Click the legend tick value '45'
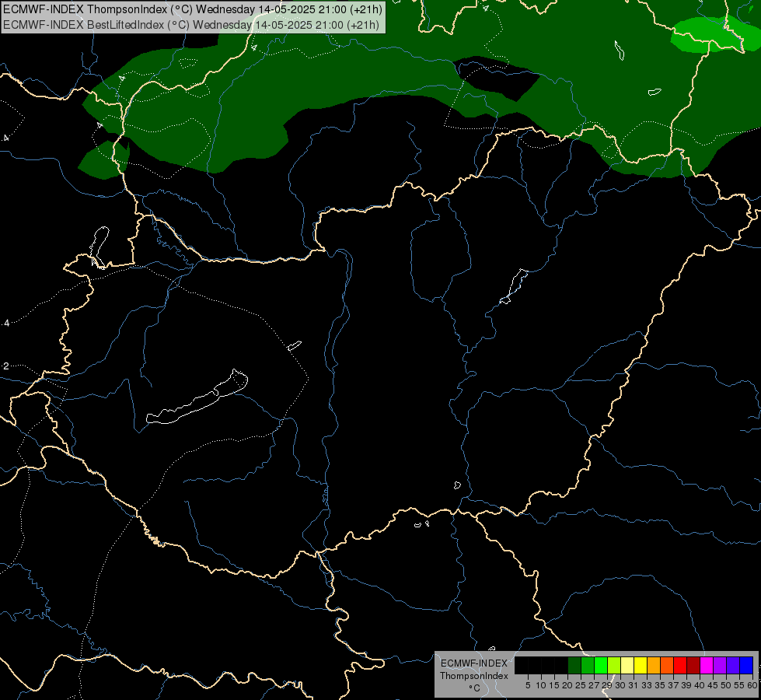Screen dimensions: 761x700 [713, 685]
